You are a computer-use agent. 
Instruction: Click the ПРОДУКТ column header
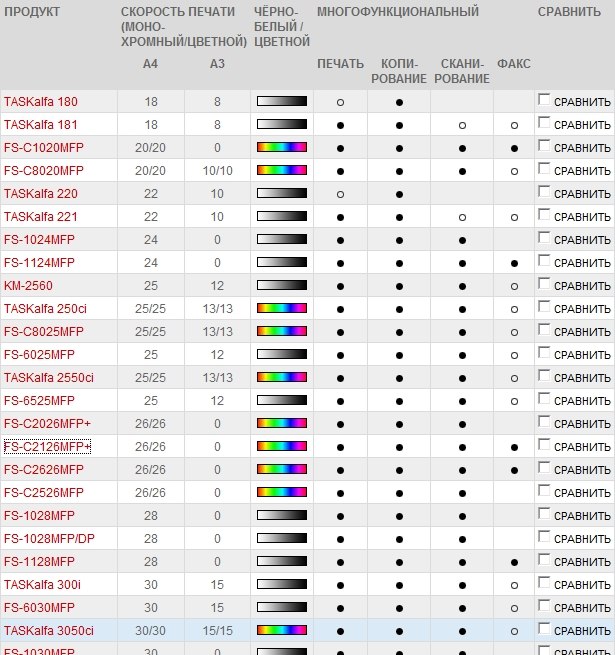[32, 12]
